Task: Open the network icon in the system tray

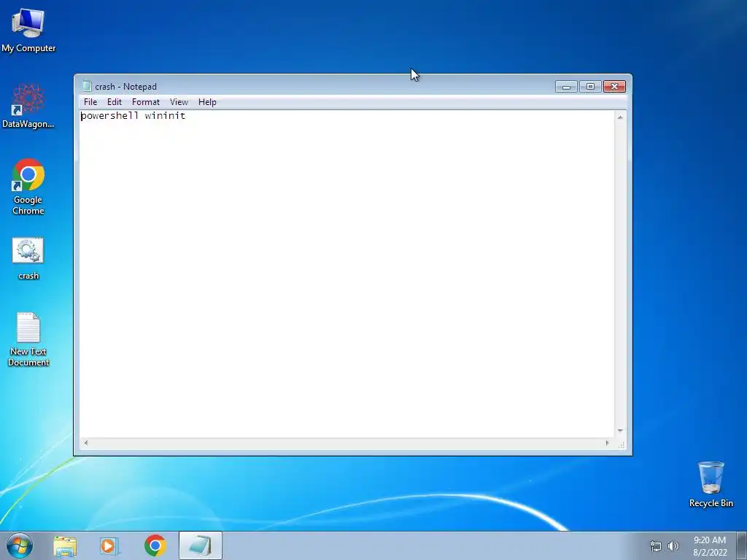Action: pos(656,546)
